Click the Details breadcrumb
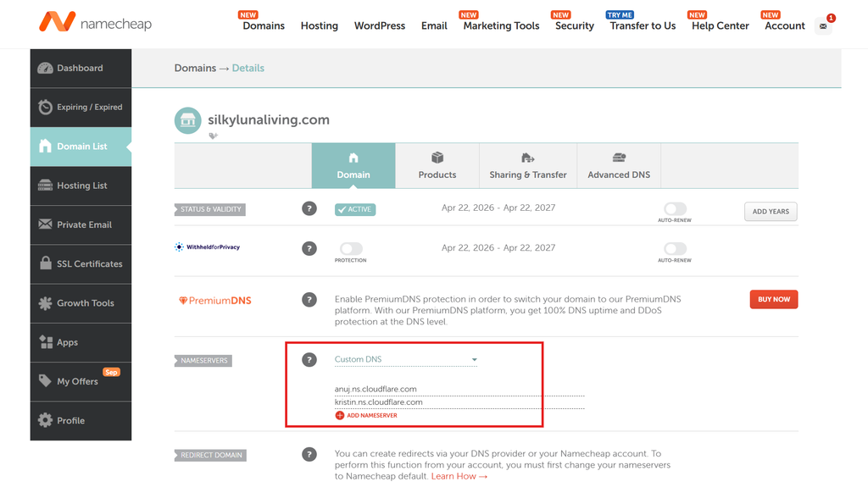 [x=248, y=68]
